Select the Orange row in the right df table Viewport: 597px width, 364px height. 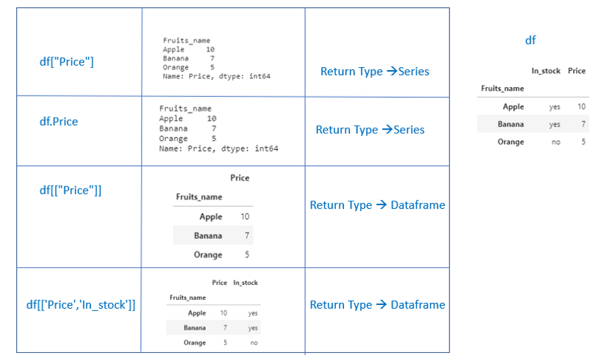point(531,142)
